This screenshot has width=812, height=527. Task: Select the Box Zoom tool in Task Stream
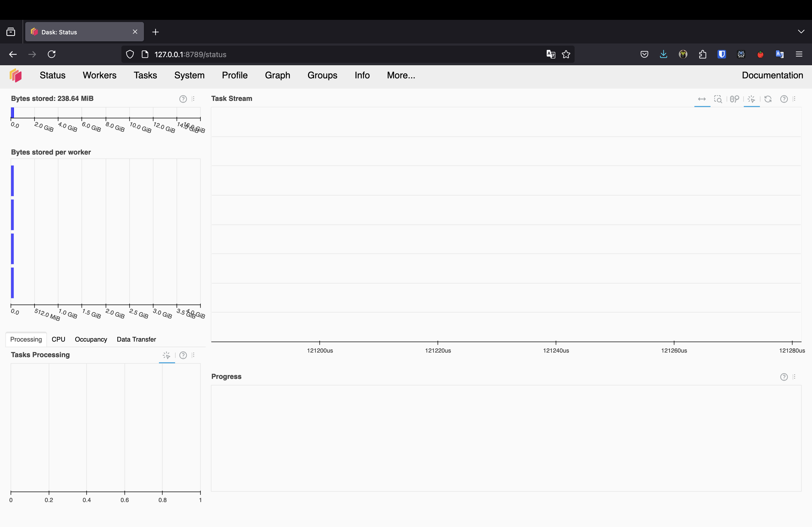tap(718, 99)
